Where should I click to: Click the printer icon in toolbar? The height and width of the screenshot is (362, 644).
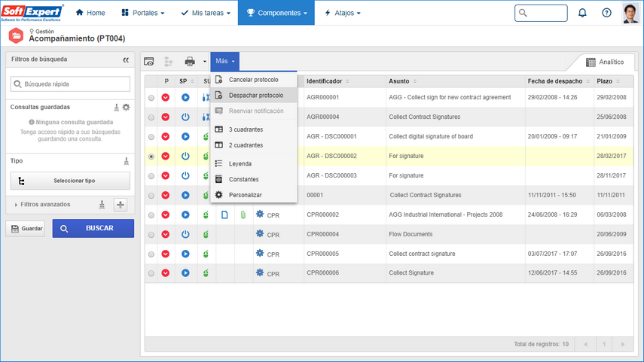(190, 62)
